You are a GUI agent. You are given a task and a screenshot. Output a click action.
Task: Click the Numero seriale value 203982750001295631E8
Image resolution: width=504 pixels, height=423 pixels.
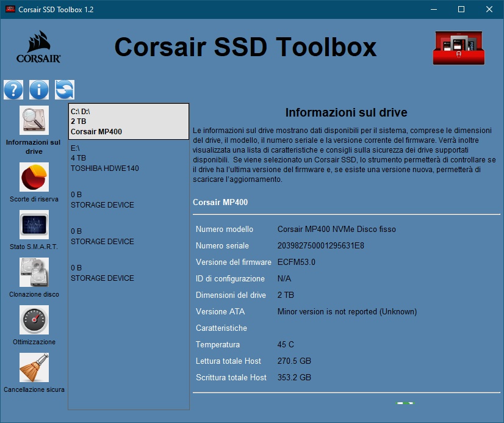tap(321, 246)
